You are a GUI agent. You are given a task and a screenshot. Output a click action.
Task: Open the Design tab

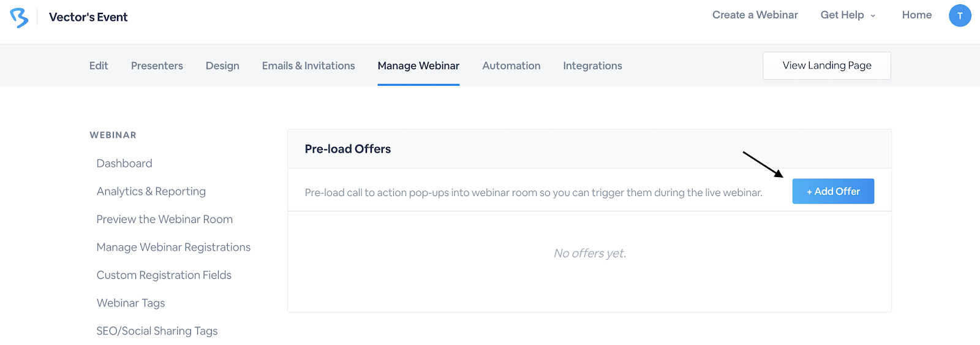222,66
